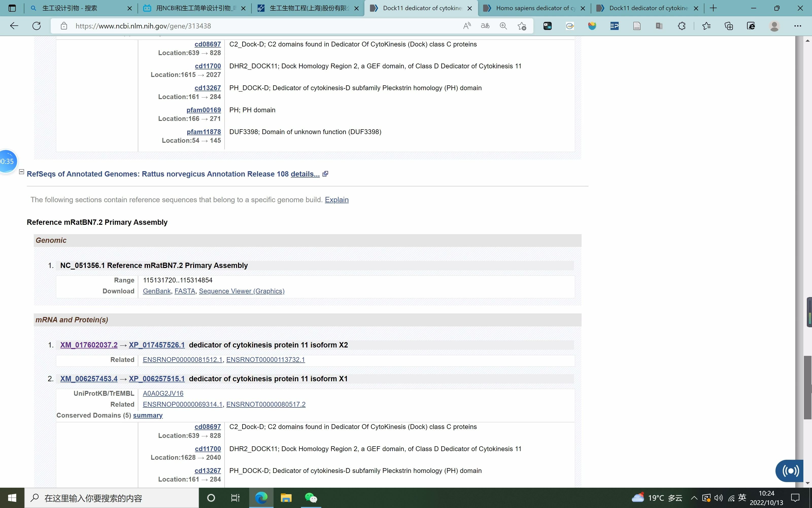Click the site lock info icon
The width and height of the screenshot is (812, 508).
click(64, 26)
